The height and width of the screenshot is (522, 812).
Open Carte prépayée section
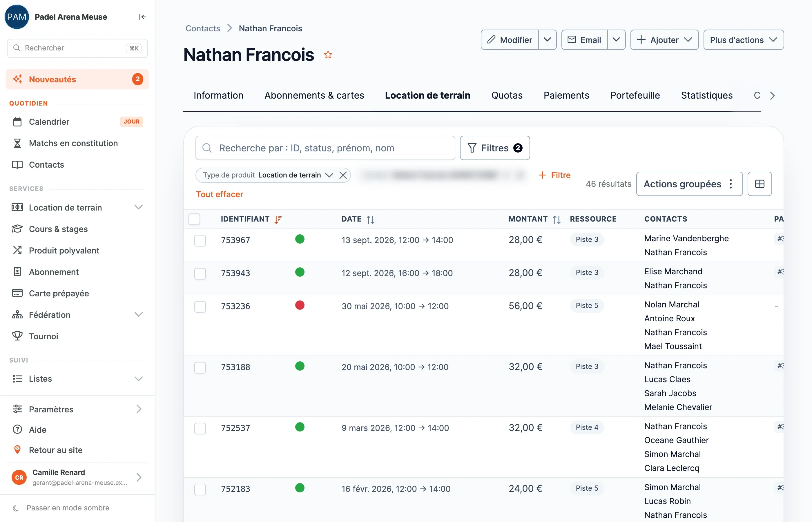pos(78,293)
